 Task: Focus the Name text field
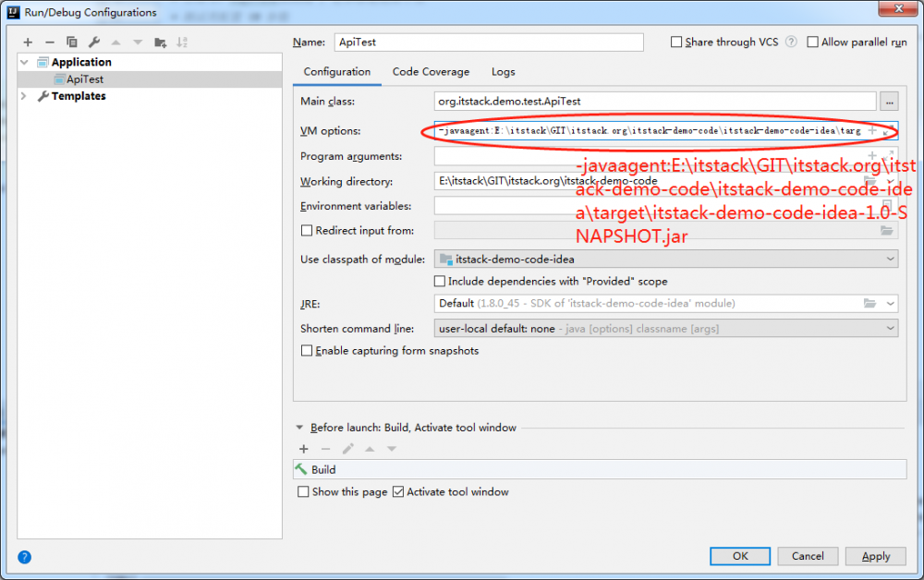pyautogui.click(x=489, y=42)
